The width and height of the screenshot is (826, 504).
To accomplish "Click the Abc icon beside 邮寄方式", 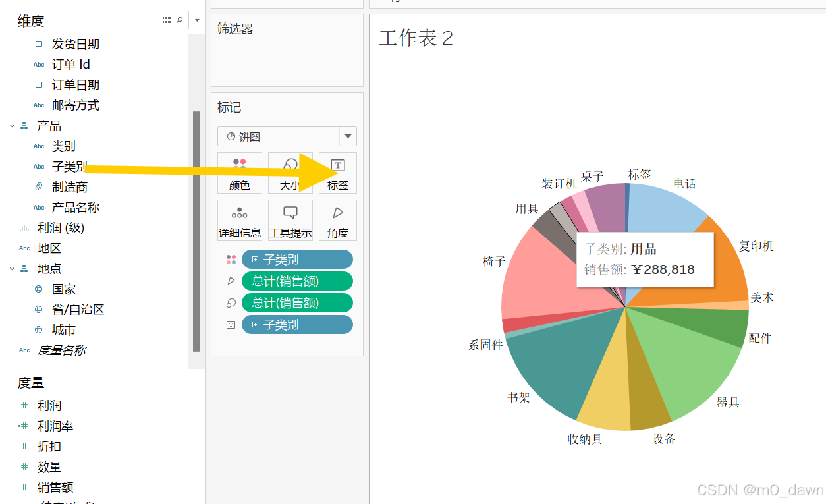I will tap(39, 105).
